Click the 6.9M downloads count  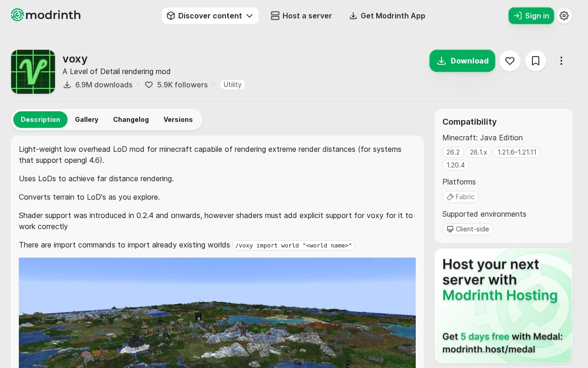98,85
